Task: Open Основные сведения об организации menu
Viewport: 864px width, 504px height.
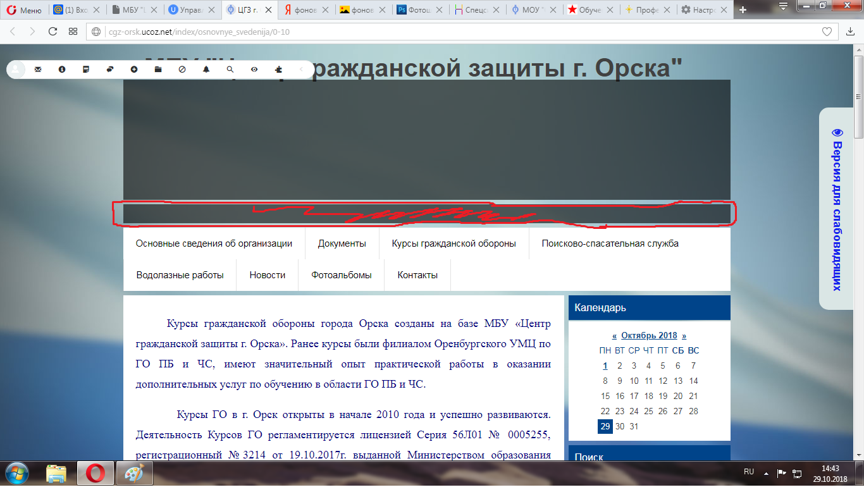Action: pos(214,243)
